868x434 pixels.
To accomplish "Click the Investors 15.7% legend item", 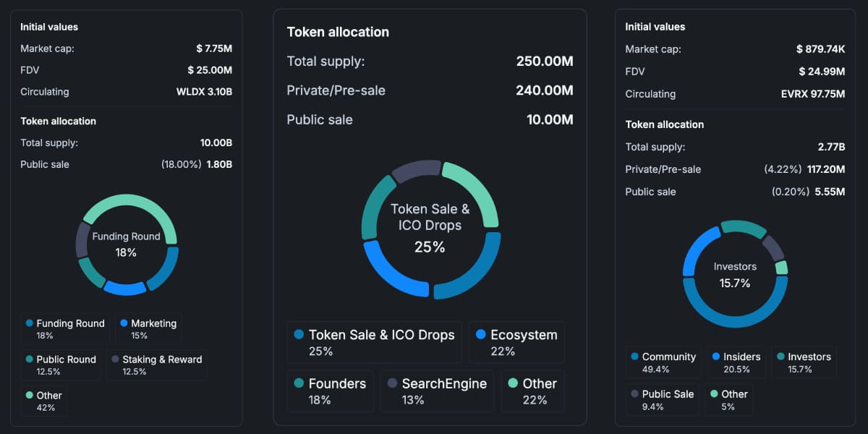I will point(803,362).
